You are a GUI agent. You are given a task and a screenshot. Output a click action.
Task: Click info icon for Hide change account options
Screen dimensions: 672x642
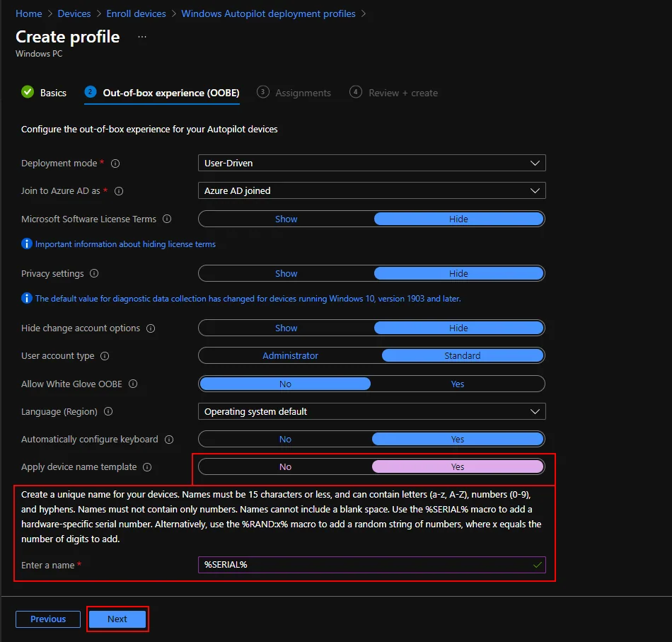click(151, 328)
